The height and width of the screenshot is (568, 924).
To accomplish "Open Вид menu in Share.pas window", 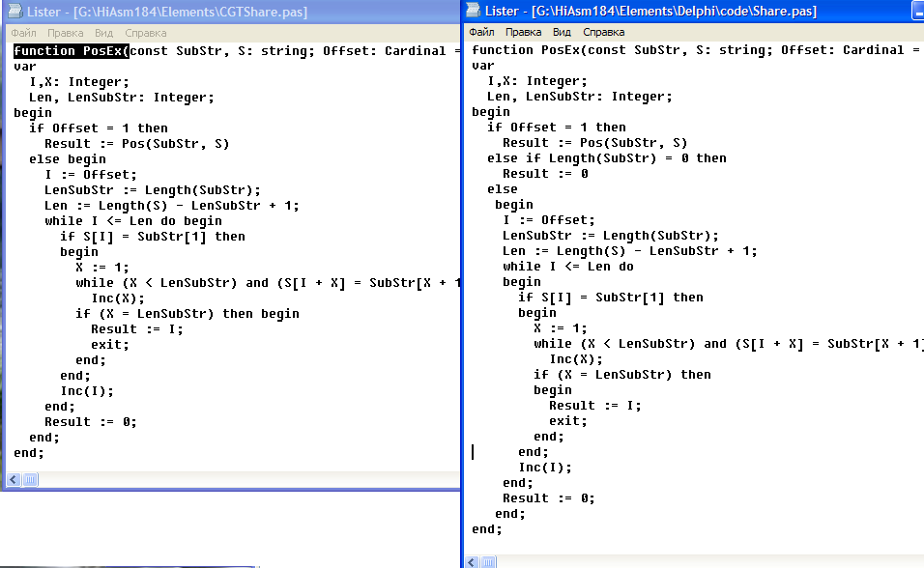I will tap(562, 32).
